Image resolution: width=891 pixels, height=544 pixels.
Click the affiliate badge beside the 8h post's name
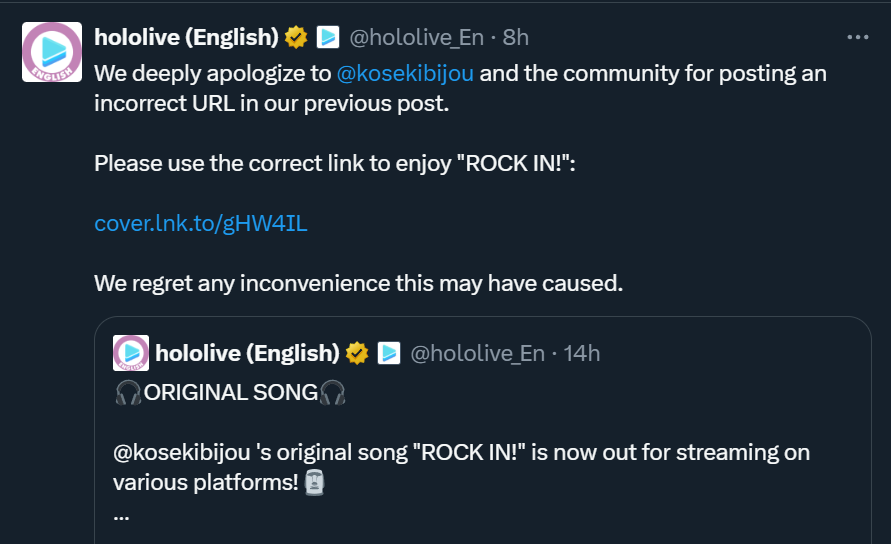(x=328, y=38)
